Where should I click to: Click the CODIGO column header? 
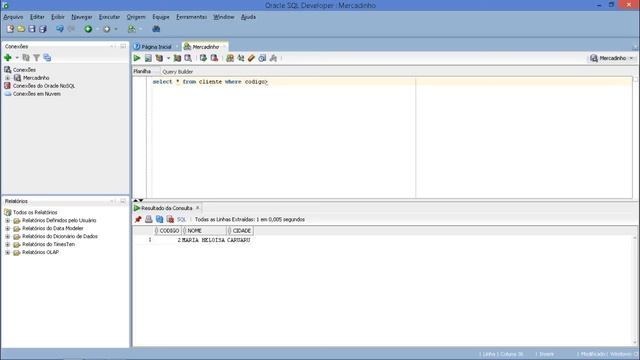(169, 231)
